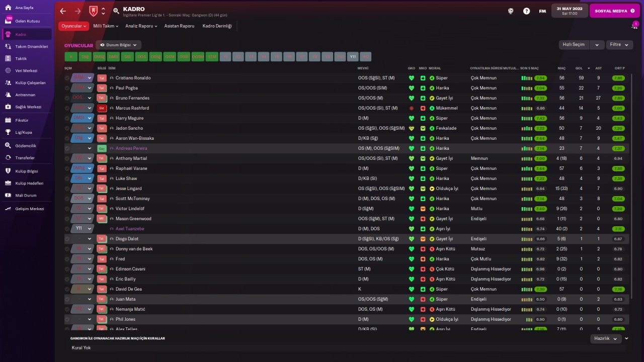Open position dropdown for Scott McTominay

90,199
